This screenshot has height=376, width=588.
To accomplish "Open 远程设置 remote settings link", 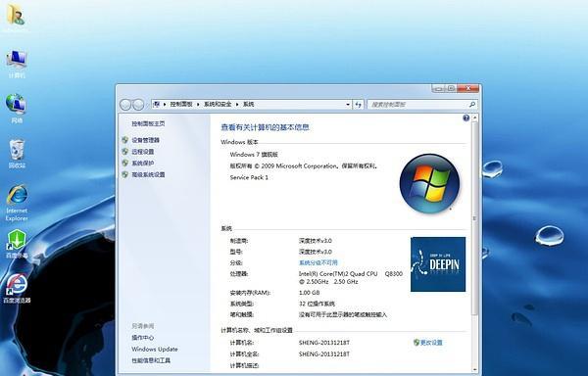I will tap(142, 152).
